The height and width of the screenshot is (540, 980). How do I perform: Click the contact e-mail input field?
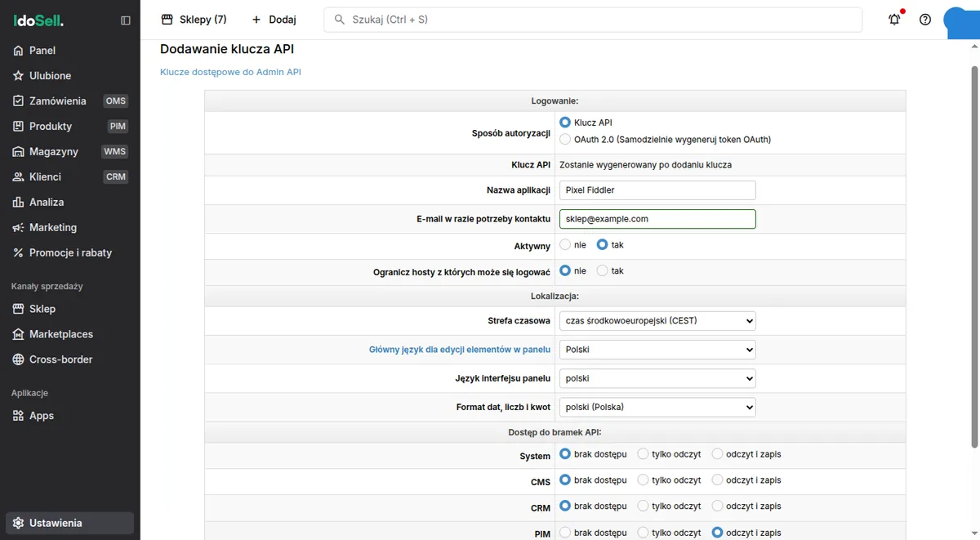[x=657, y=219]
